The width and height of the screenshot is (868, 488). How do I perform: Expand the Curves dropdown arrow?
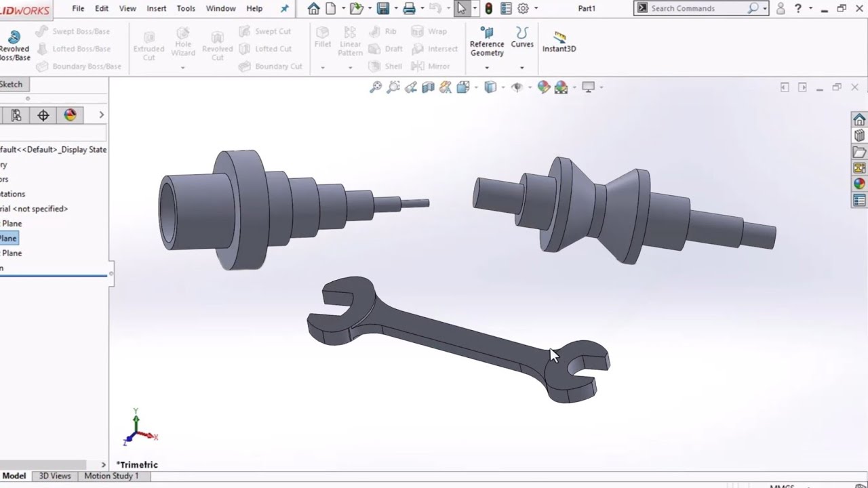[x=521, y=67]
